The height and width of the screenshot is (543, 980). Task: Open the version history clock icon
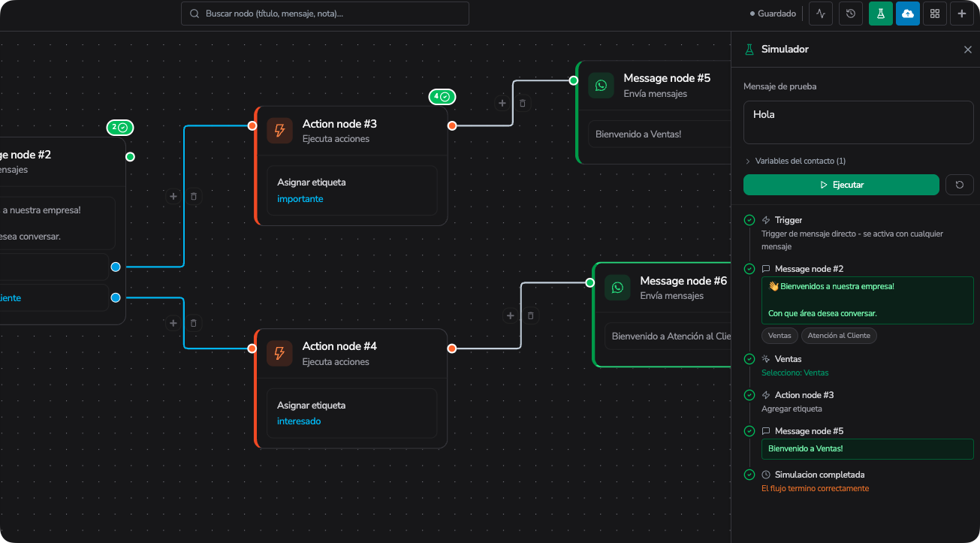(851, 14)
